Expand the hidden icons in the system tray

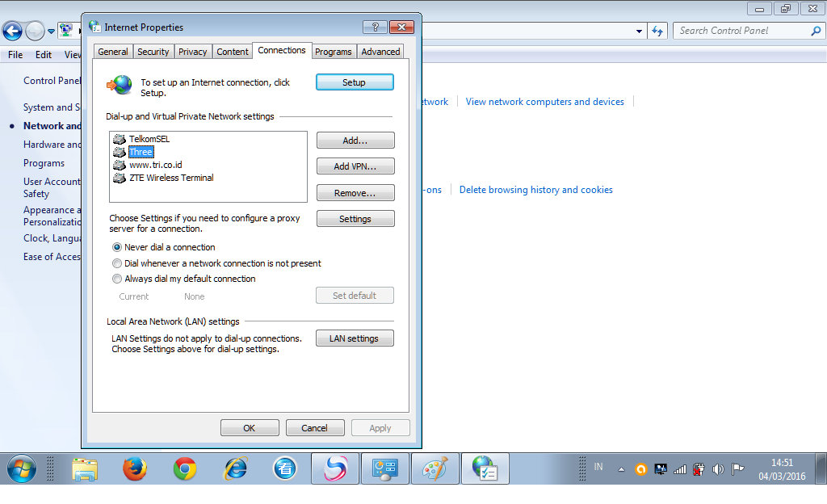[621, 468]
